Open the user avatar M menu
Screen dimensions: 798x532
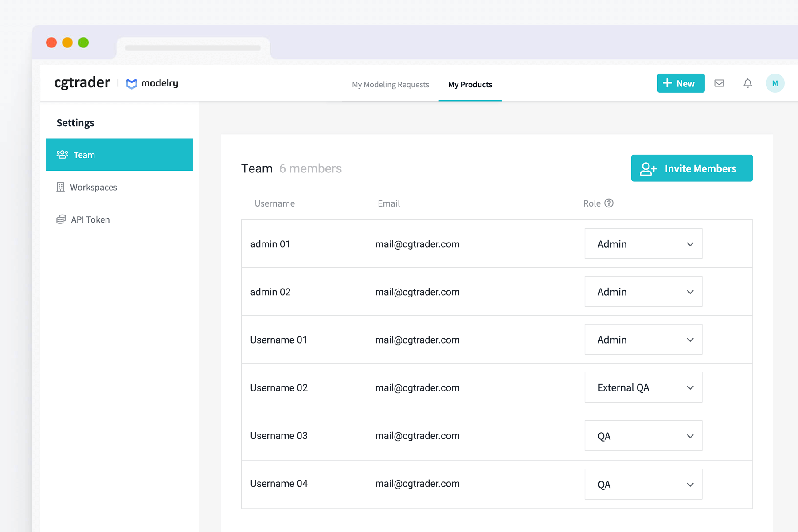[x=775, y=83]
